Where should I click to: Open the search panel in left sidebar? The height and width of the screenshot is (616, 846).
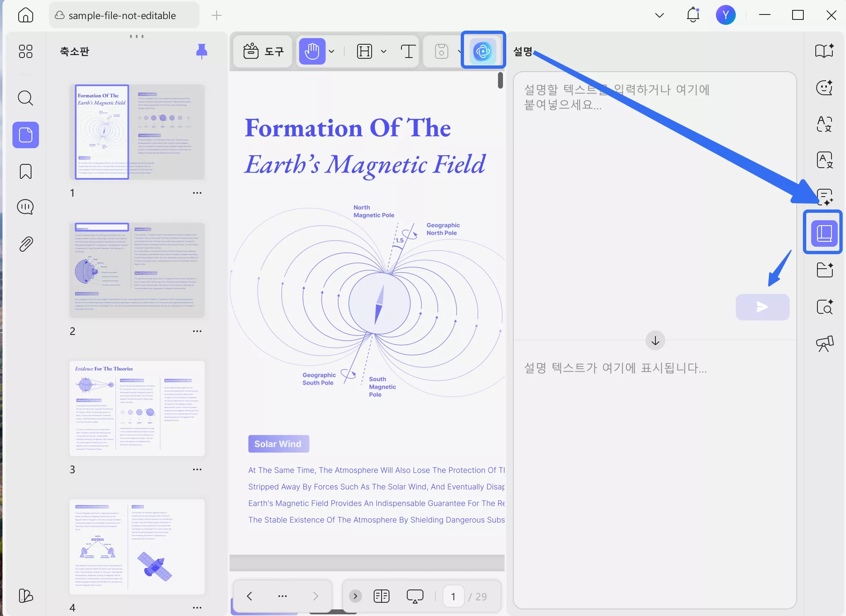point(26,99)
